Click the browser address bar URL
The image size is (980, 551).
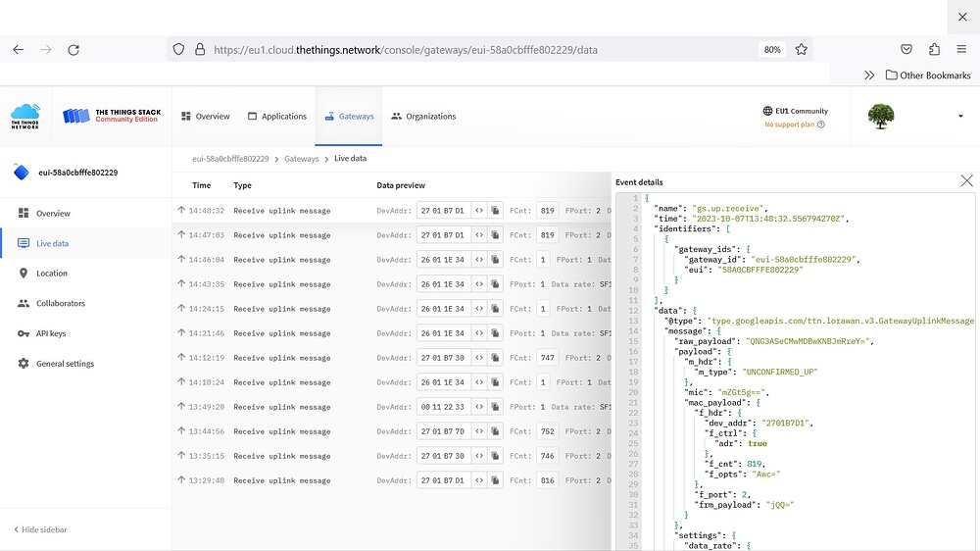pyautogui.click(x=406, y=49)
